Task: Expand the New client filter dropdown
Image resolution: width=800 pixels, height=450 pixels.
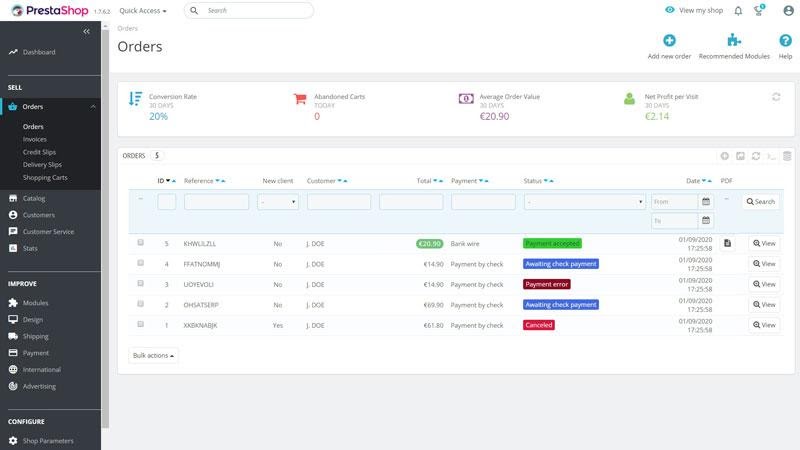Action: [278, 202]
